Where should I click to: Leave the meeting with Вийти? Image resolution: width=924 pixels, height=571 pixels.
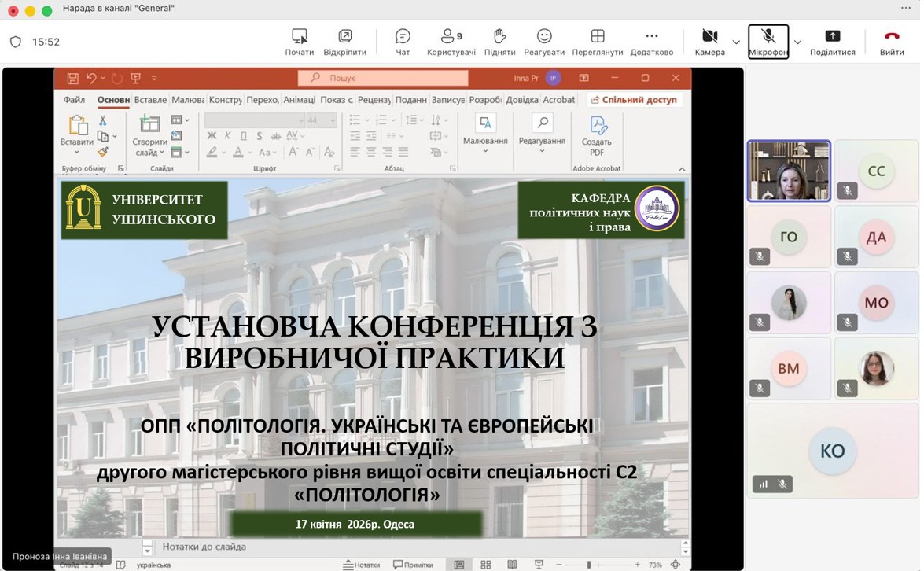[891, 42]
